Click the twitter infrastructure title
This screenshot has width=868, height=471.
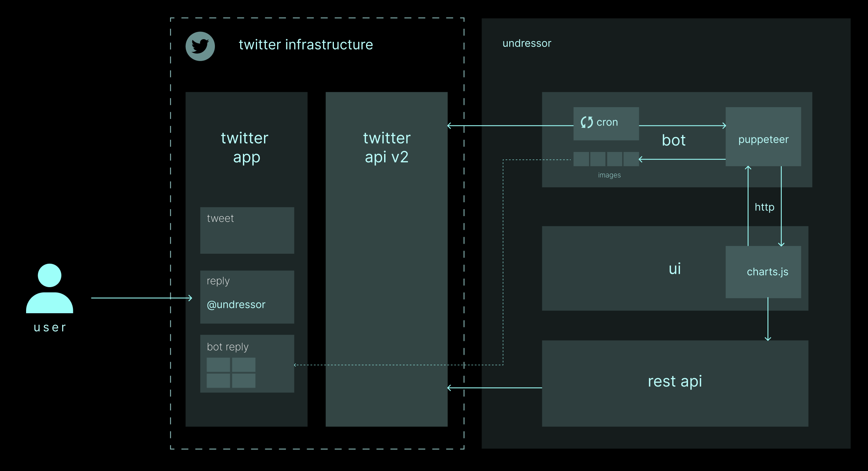(306, 45)
